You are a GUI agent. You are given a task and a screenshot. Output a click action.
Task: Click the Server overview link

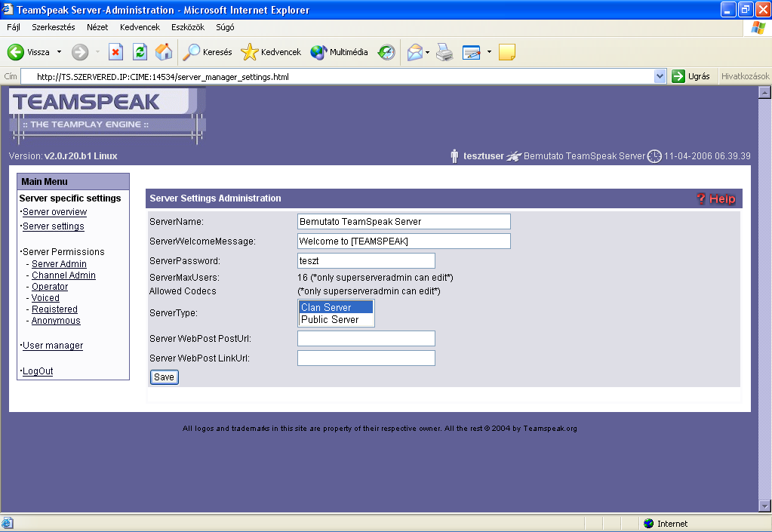click(x=54, y=212)
